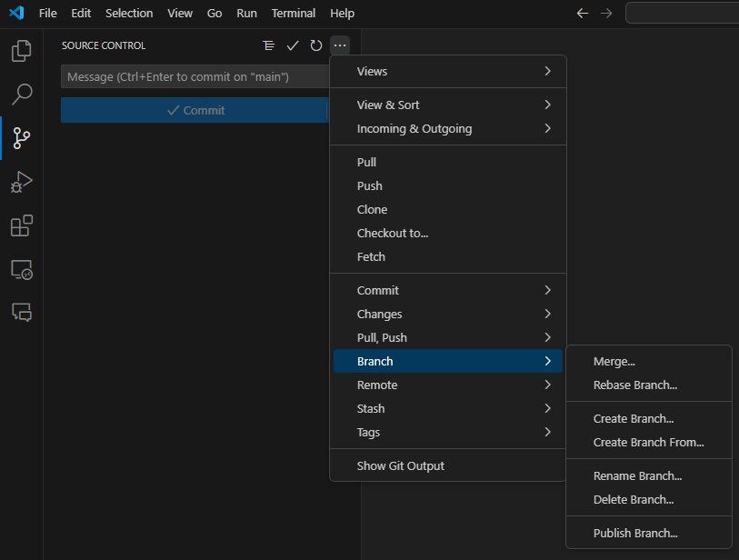The image size is (739, 560).
Task: Open the Terminal menu in menu bar
Action: pyautogui.click(x=294, y=14)
